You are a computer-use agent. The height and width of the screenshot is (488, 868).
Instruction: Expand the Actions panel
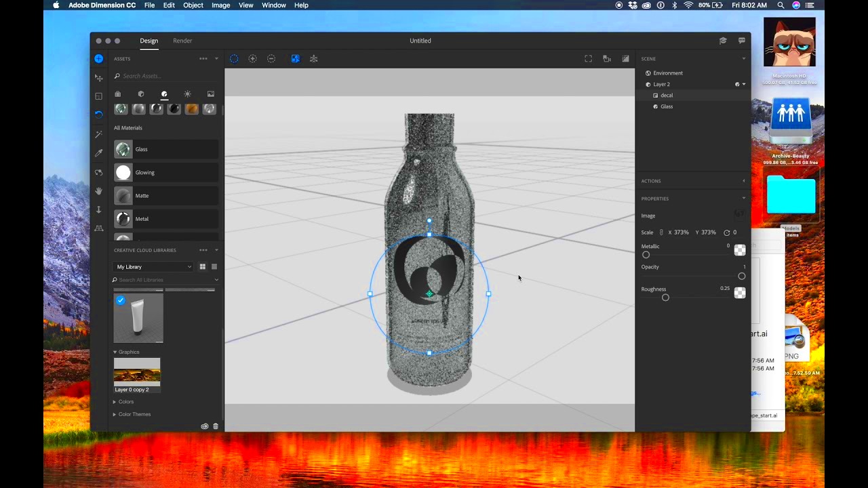pyautogui.click(x=743, y=181)
